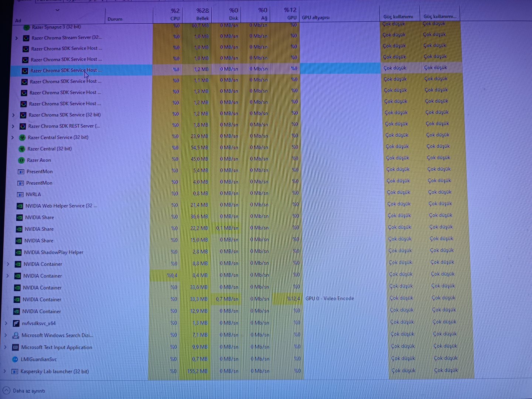Image resolution: width=532 pixels, height=399 pixels.
Task: Click the Kaspersky Lab launcher icon
Action: (15, 372)
